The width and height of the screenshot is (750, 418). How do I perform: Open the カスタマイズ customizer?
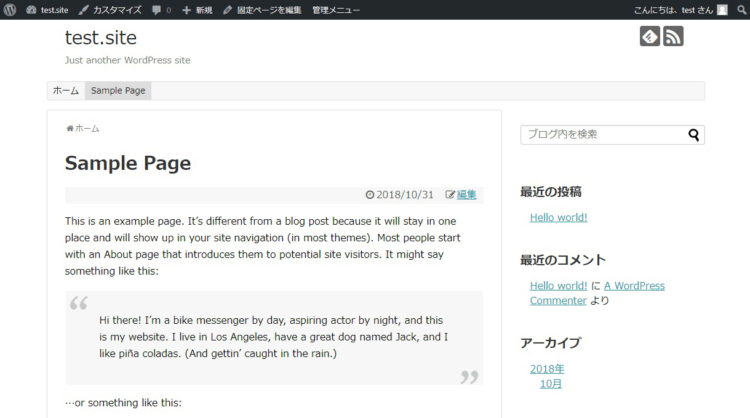(110, 9)
